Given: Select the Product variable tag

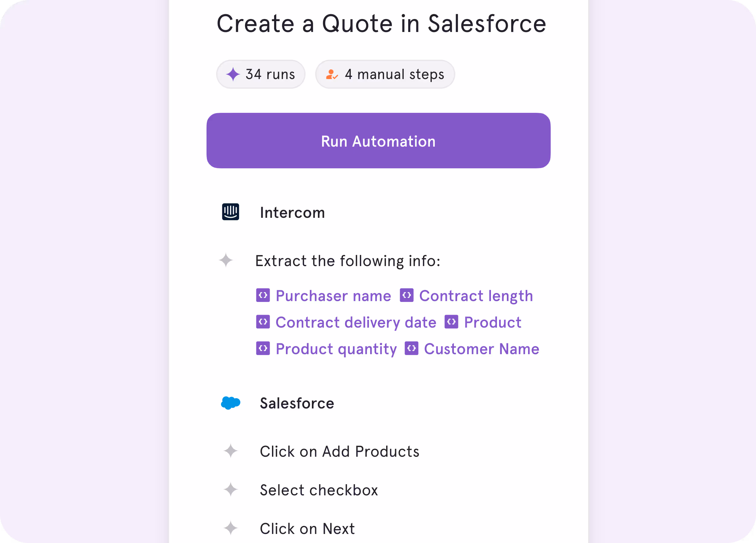Looking at the screenshot, I should tap(483, 322).
